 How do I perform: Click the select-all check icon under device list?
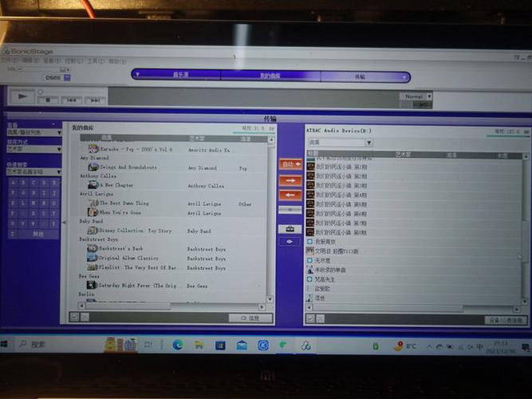click(x=310, y=318)
